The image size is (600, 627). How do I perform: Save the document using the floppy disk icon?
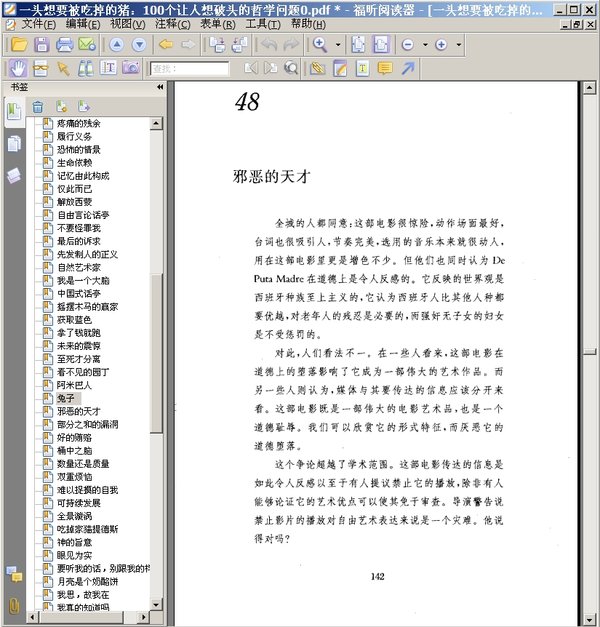(x=42, y=44)
